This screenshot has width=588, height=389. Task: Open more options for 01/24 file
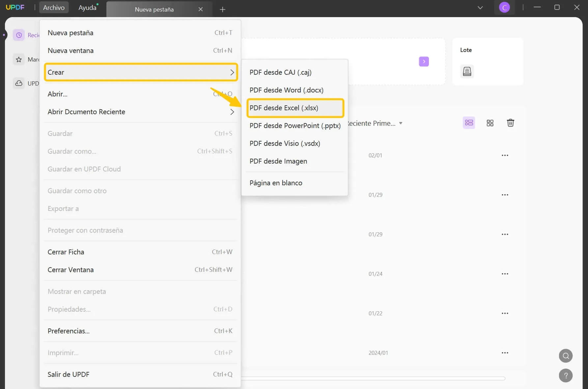coord(505,274)
